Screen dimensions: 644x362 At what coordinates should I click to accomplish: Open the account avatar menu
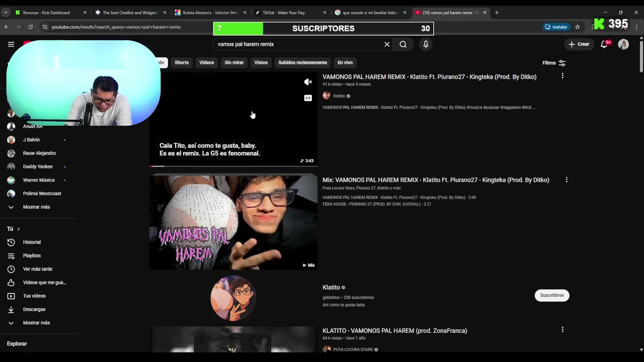[623, 44]
